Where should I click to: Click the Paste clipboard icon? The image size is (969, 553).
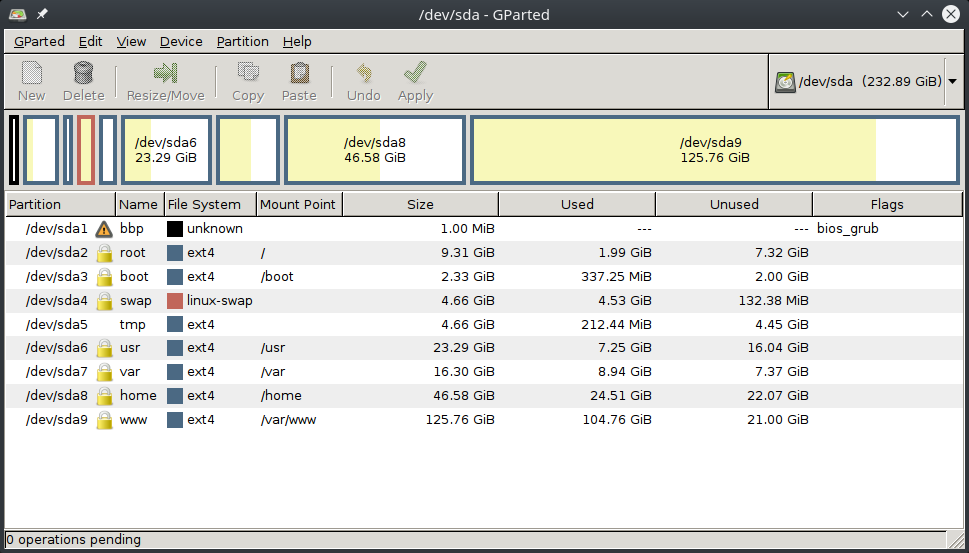point(299,74)
